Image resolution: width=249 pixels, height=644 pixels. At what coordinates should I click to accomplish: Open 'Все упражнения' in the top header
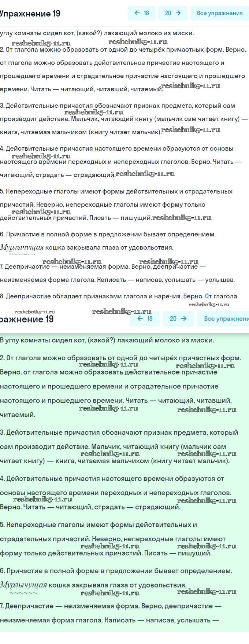[x=219, y=13]
